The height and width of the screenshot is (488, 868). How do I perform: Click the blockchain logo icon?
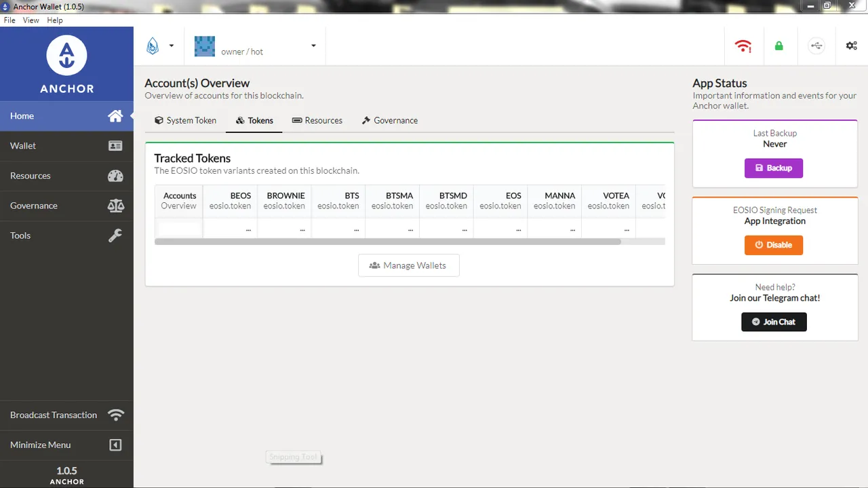pos(153,46)
